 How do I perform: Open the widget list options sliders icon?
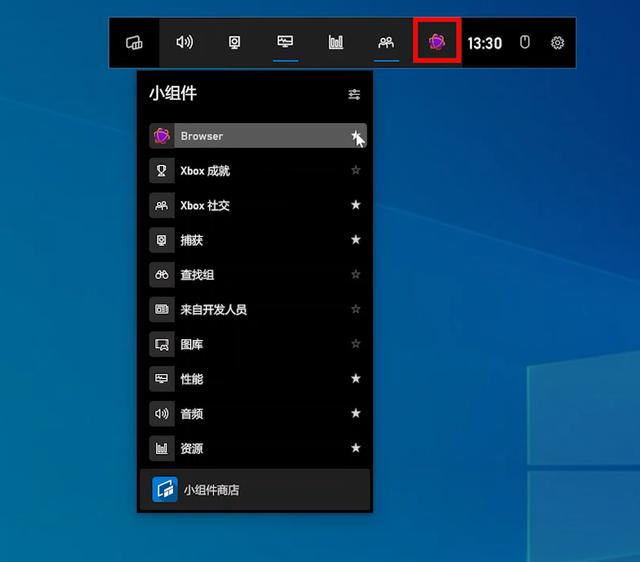tap(354, 94)
